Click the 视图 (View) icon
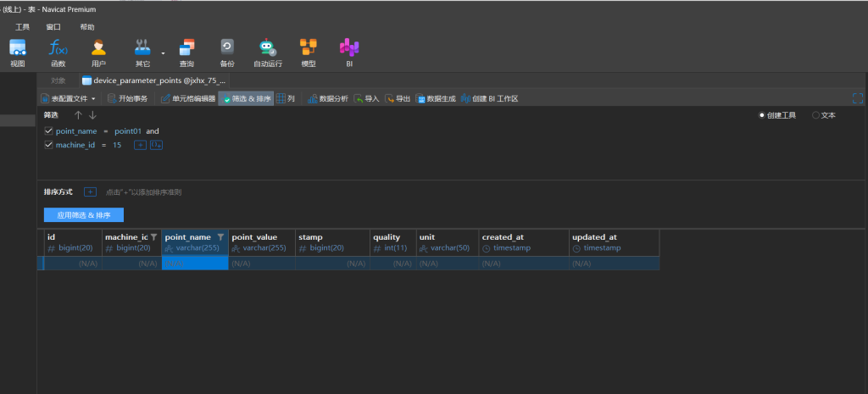Image resolution: width=868 pixels, height=394 pixels. coord(18,51)
